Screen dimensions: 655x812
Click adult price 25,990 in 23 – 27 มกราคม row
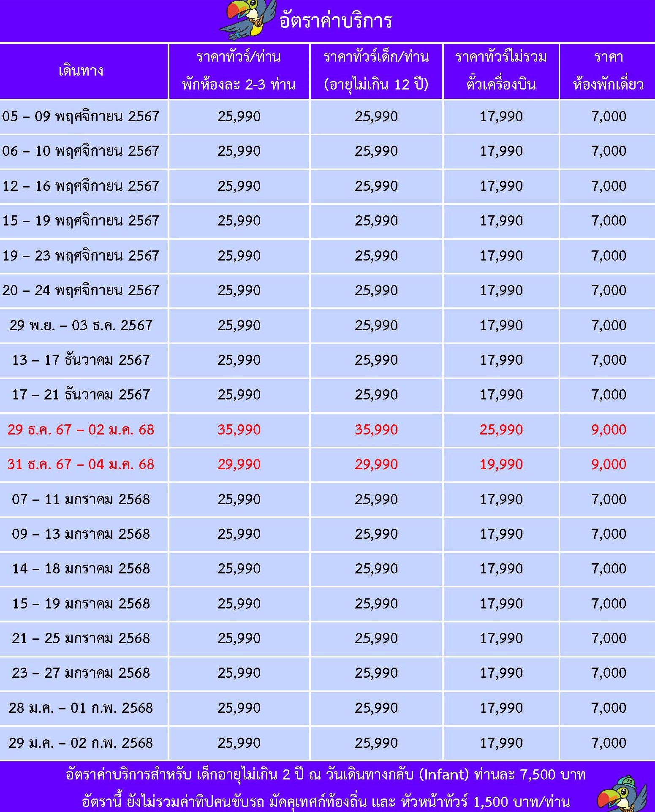coord(239,673)
